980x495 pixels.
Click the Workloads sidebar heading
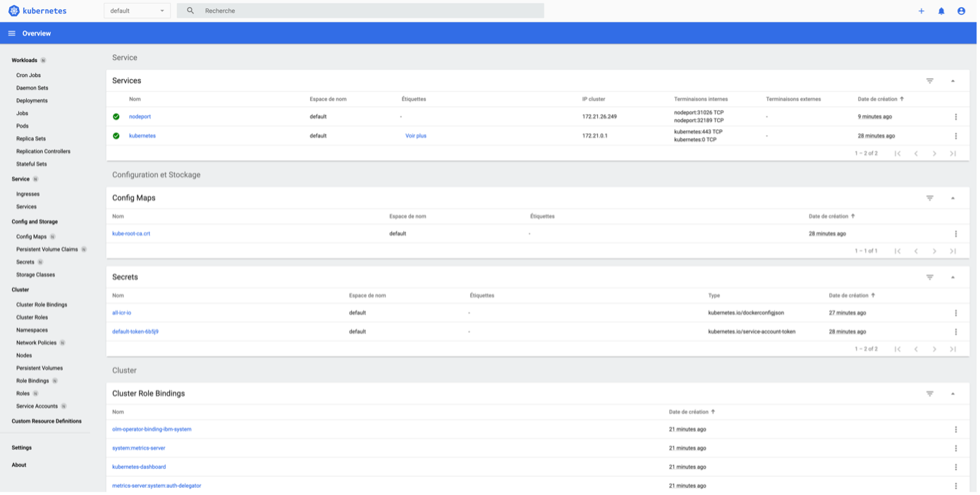click(x=24, y=61)
